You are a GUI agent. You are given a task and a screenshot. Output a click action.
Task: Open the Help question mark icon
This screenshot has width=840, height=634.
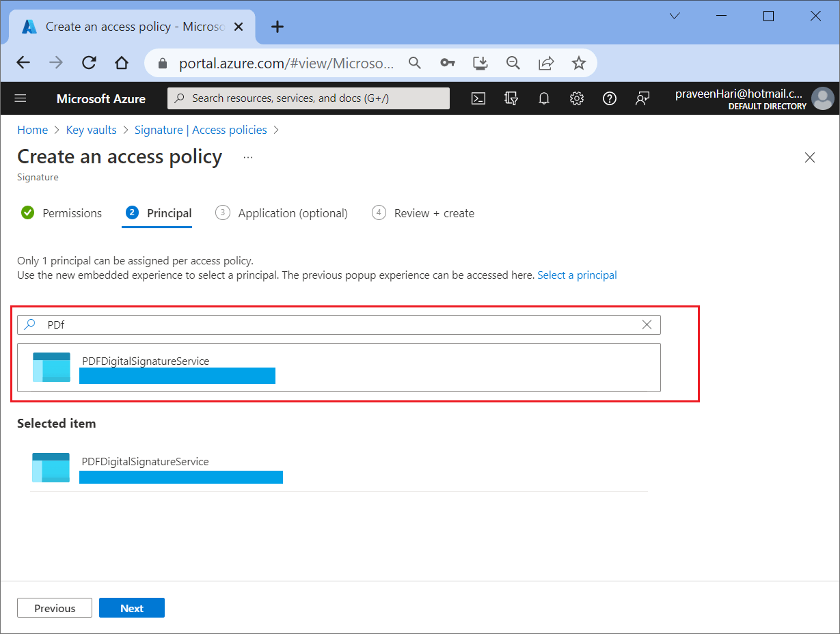610,98
